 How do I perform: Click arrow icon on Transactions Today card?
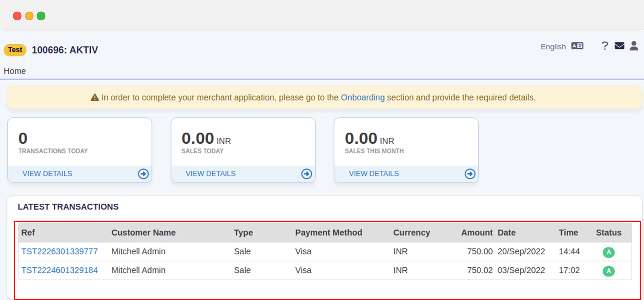tap(143, 174)
